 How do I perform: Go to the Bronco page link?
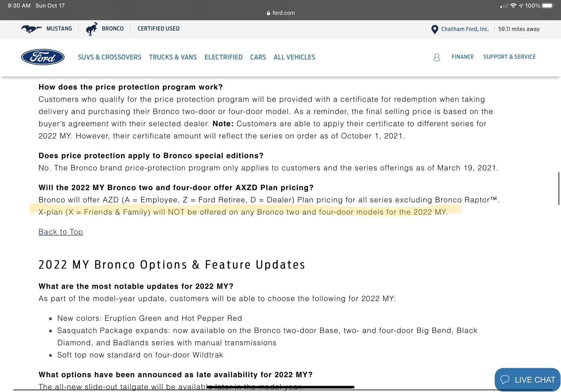pyautogui.click(x=113, y=29)
